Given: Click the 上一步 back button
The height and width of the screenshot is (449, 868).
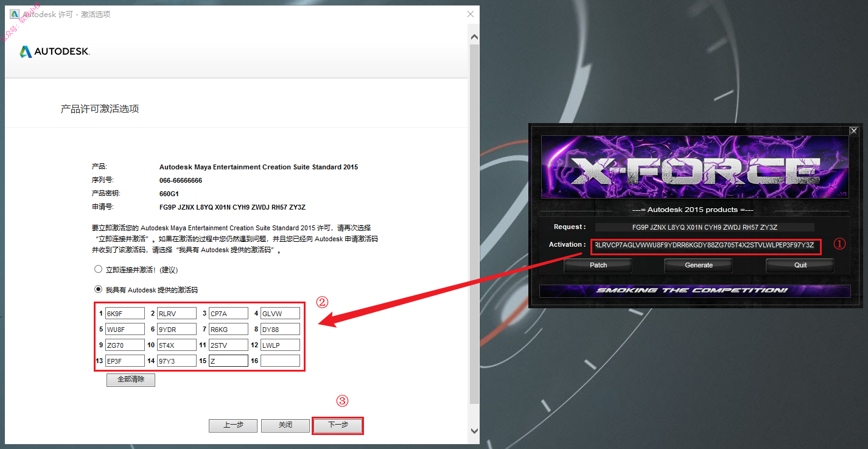Looking at the screenshot, I should [233, 425].
